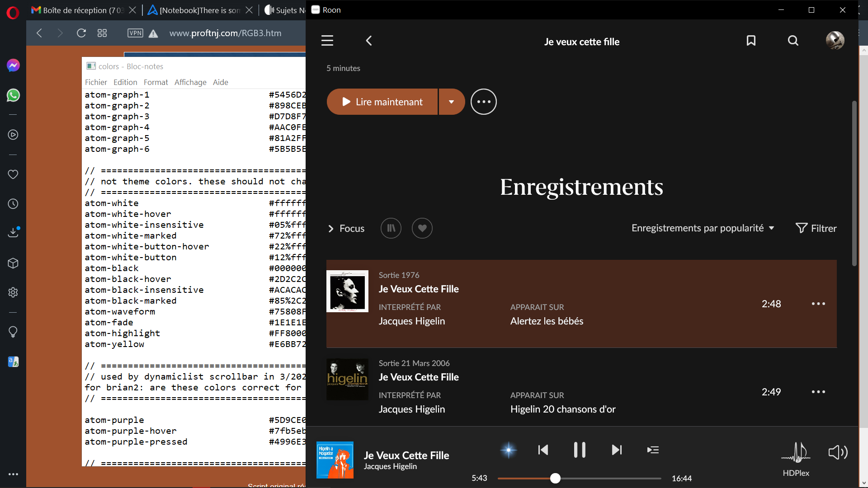Open Opera speed dial grid icon
The image size is (868, 488).
click(102, 33)
